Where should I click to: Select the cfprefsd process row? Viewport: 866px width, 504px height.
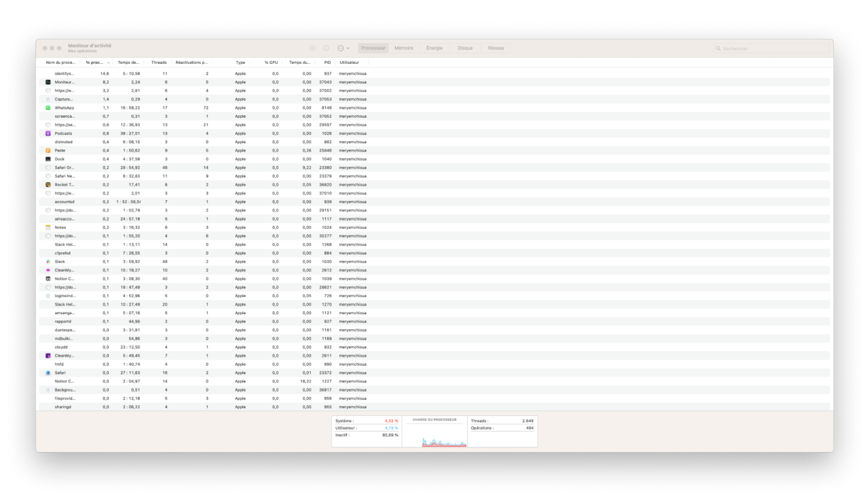435,253
